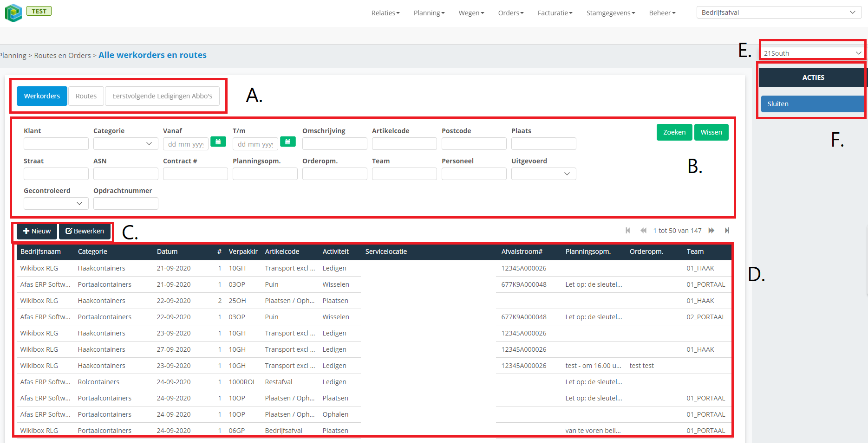Screen dimensions: 868x445
Task: Expand the Categorie filter dropdown
Action: 125,144
